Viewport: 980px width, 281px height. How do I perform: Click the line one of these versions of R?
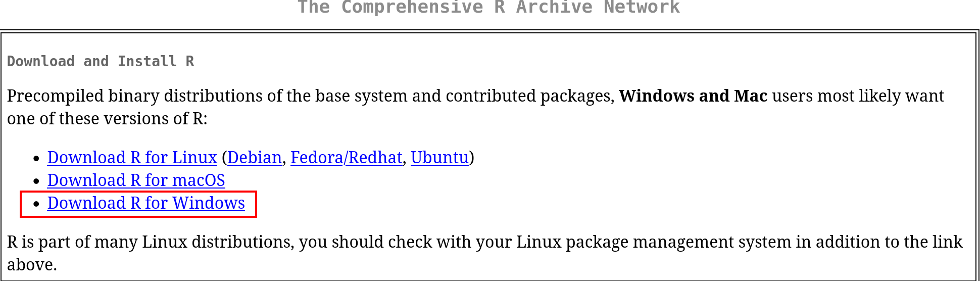(107, 119)
